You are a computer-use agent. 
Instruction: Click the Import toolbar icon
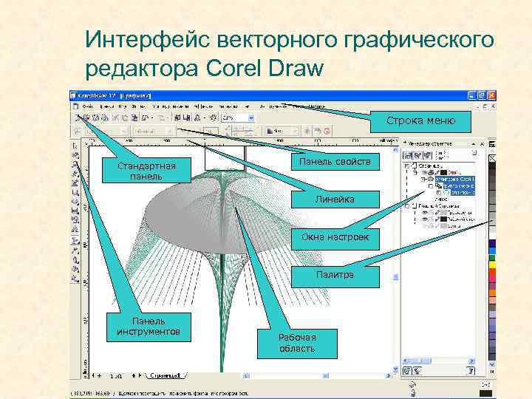click(177, 117)
